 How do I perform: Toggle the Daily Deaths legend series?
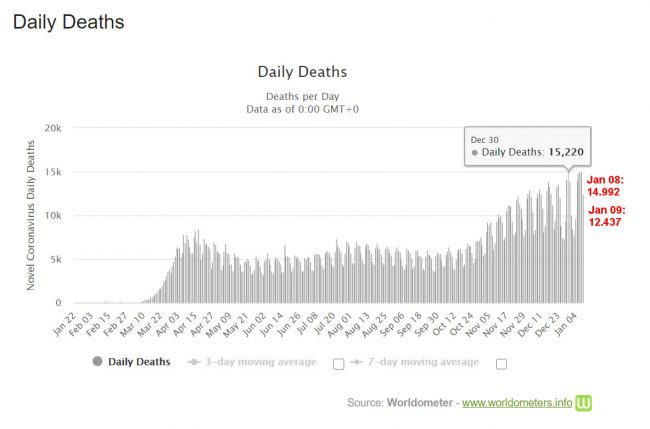[138, 361]
